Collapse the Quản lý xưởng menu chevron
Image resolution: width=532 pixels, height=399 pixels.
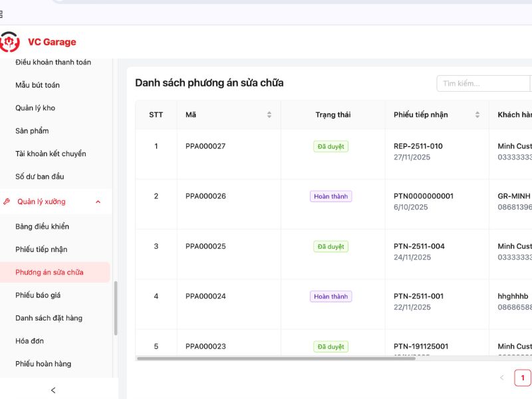tap(98, 201)
